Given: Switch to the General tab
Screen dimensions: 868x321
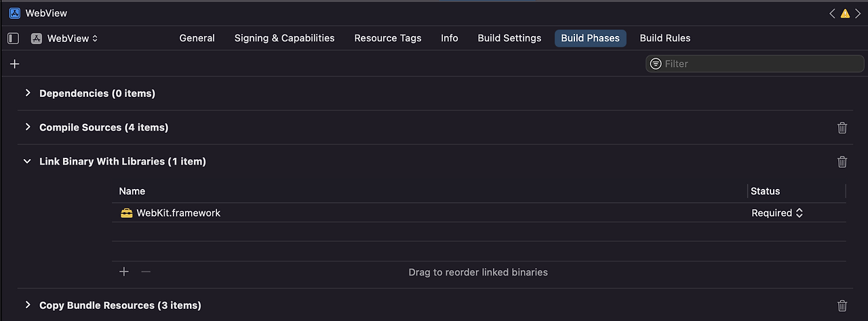Looking at the screenshot, I should pos(197,39).
